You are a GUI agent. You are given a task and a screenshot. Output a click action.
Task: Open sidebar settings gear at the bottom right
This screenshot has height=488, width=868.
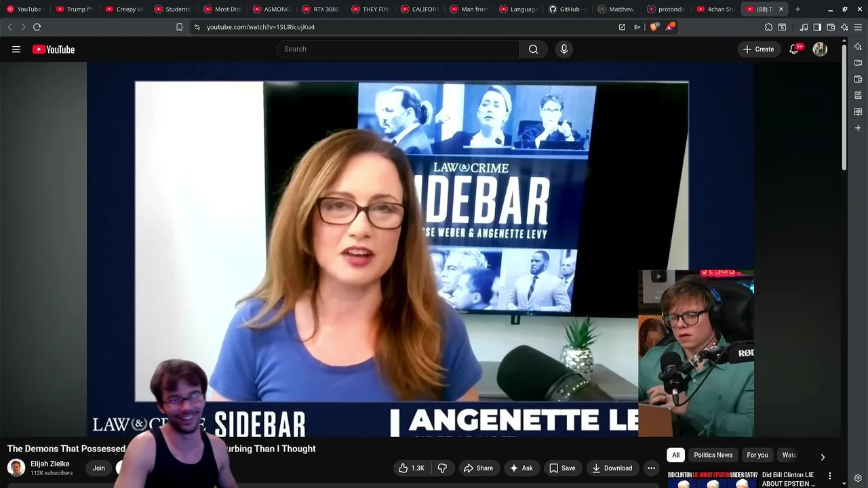tap(858, 478)
